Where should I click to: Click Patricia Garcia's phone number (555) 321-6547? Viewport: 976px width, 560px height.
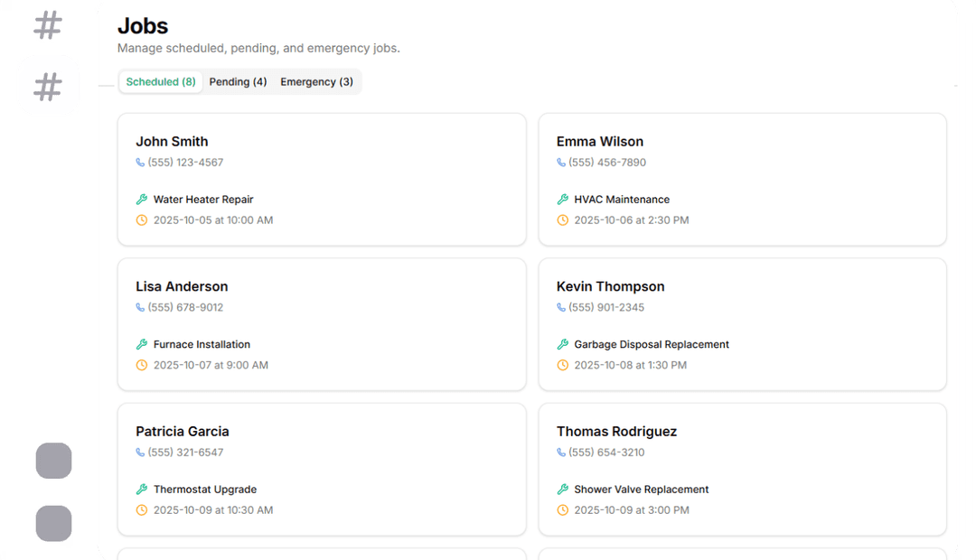[185, 453]
